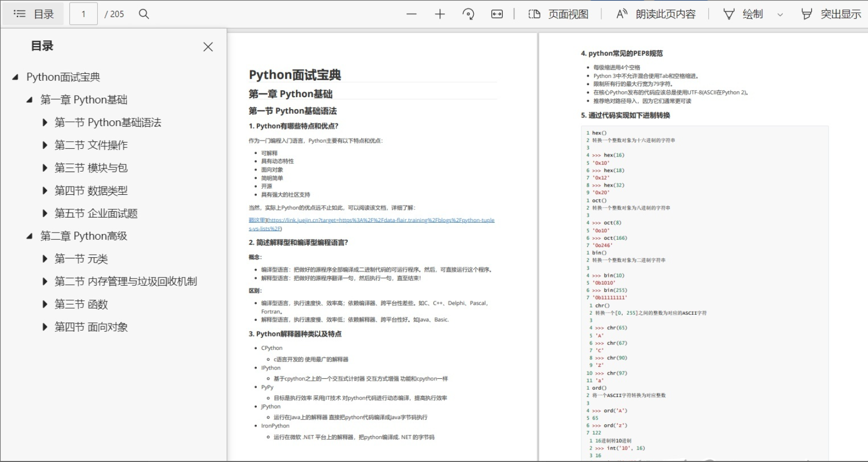Expand 第一节 元类 arrow
Screen dimensions: 868x462
pyautogui.click(x=44, y=259)
